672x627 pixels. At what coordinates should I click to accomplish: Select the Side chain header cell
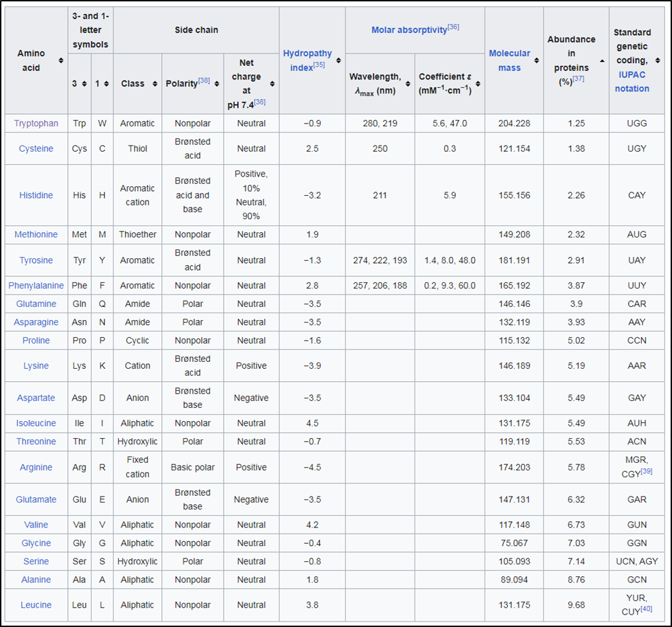tap(196, 30)
